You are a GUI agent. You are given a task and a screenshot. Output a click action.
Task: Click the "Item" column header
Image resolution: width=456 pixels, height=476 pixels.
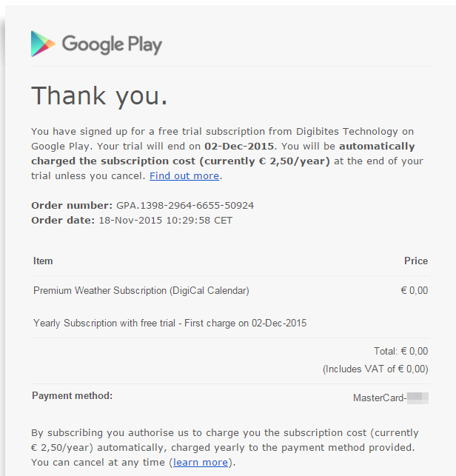tap(43, 261)
